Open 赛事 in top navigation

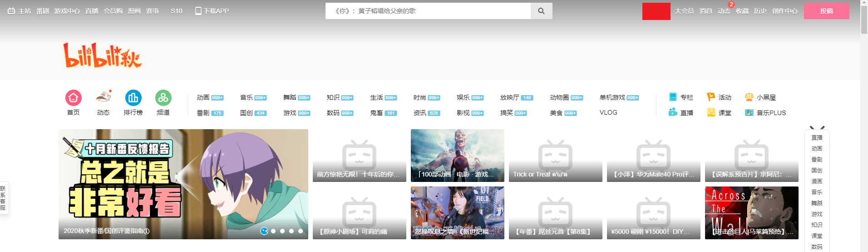[x=153, y=11]
